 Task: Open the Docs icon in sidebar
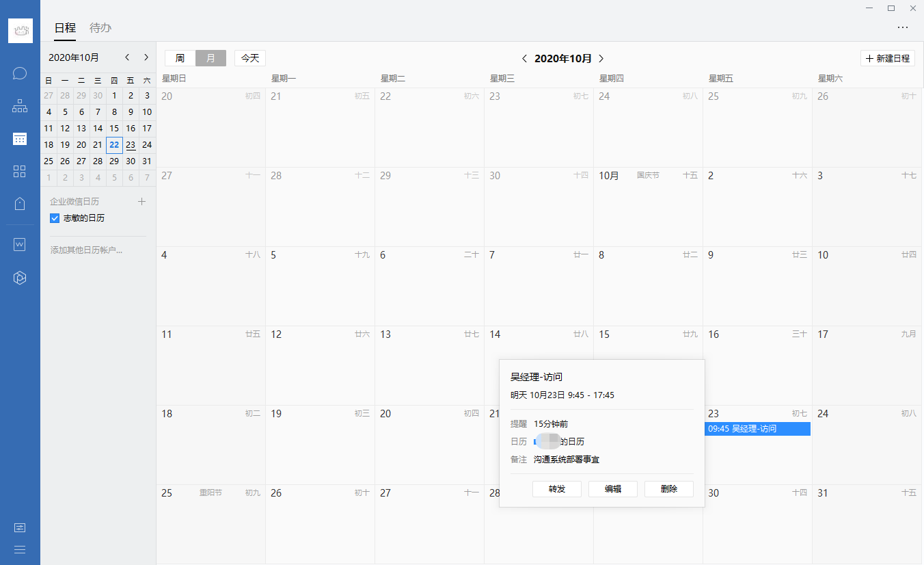click(20, 244)
